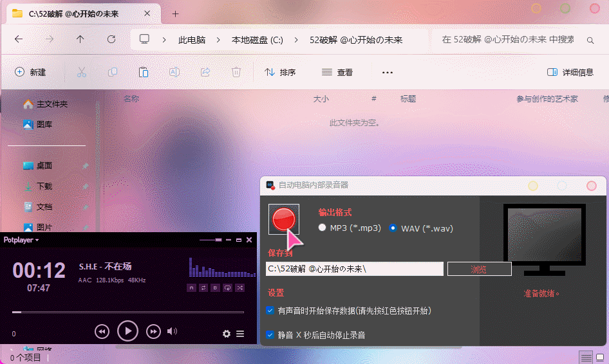Click the Copy icon in toolbar
Image resolution: width=609 pixels, height=364 pixels.
pyautogui.click(x=113, y=72)
